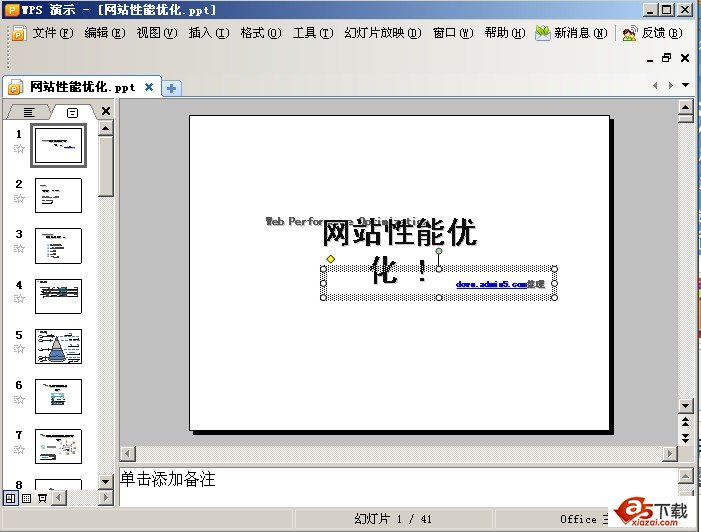Go to next slide double-arrow button
Image resolution: width=701 pixels, height=532 pixels.
[686, 438]
